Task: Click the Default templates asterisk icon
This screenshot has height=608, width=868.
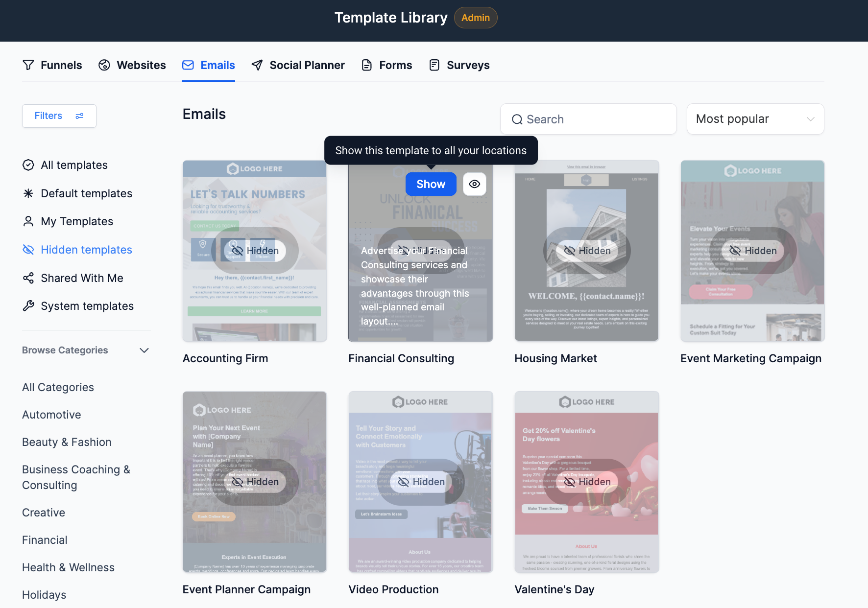Action: (x=28, y=193)
